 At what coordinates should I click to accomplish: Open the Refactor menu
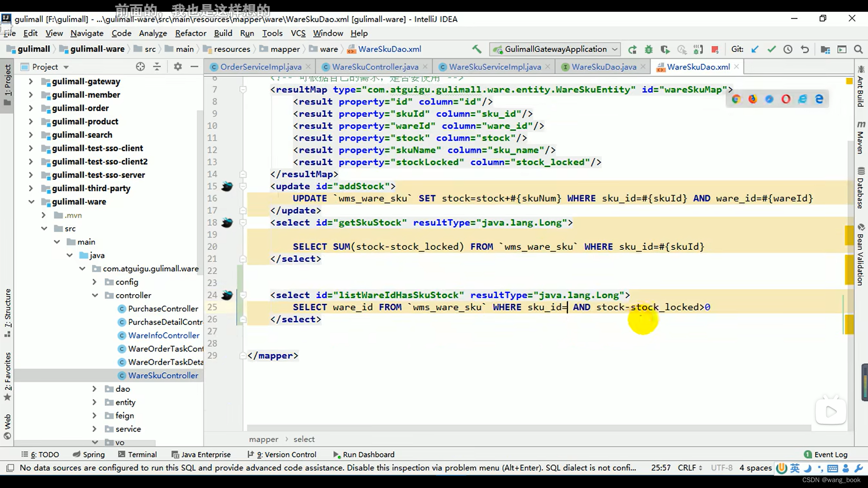(x=190, y=33)
